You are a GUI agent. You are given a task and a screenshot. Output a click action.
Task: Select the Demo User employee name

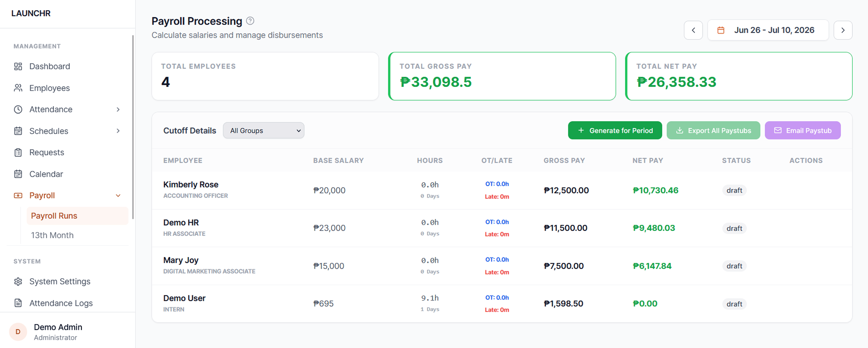(184, 298)
